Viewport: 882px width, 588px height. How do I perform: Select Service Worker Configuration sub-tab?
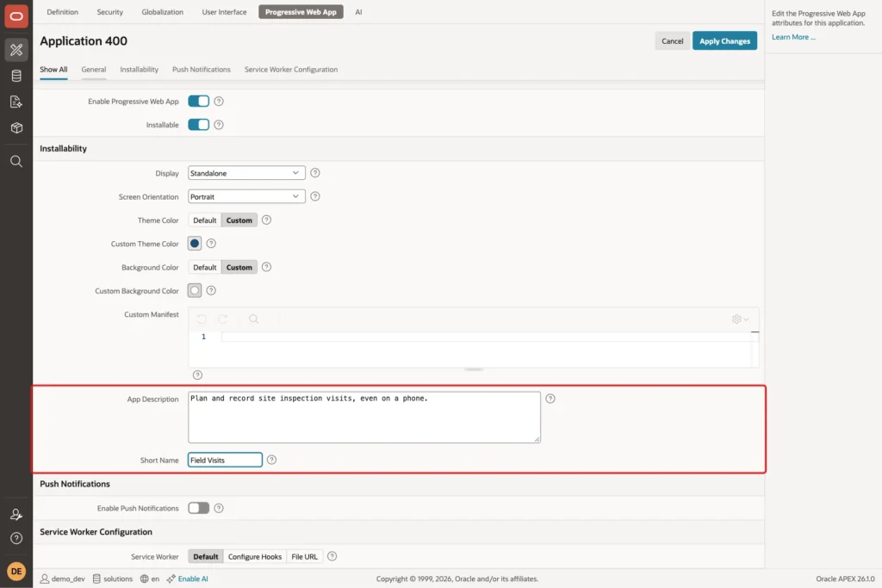coord(291,70)
